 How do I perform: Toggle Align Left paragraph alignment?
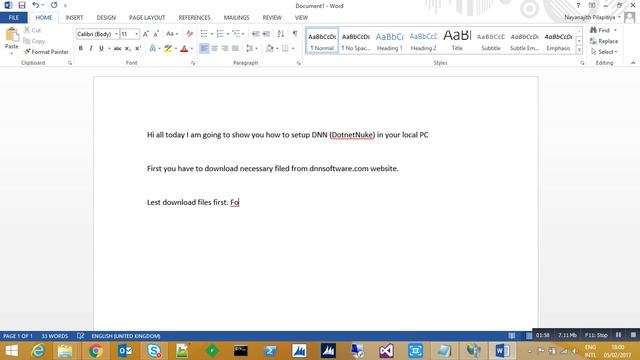coord(204,49)
